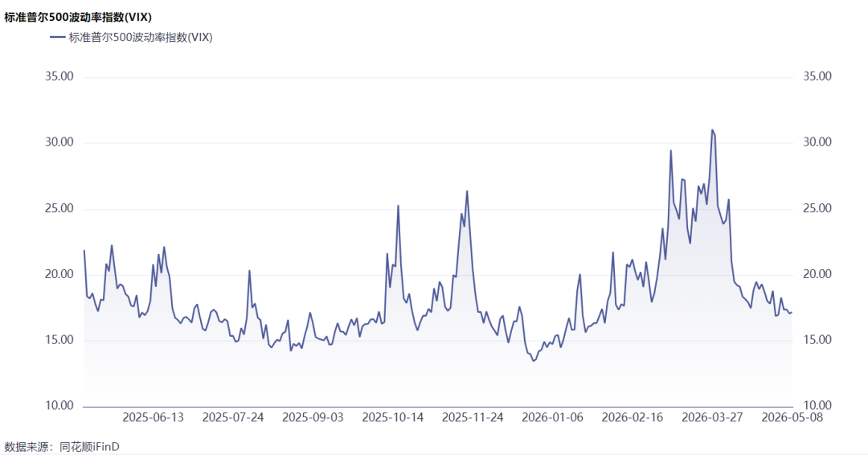This screenshot has width=868, height=455.
Task: Select the 2026-05-08 date axis label
Action: tap(792, 417)
